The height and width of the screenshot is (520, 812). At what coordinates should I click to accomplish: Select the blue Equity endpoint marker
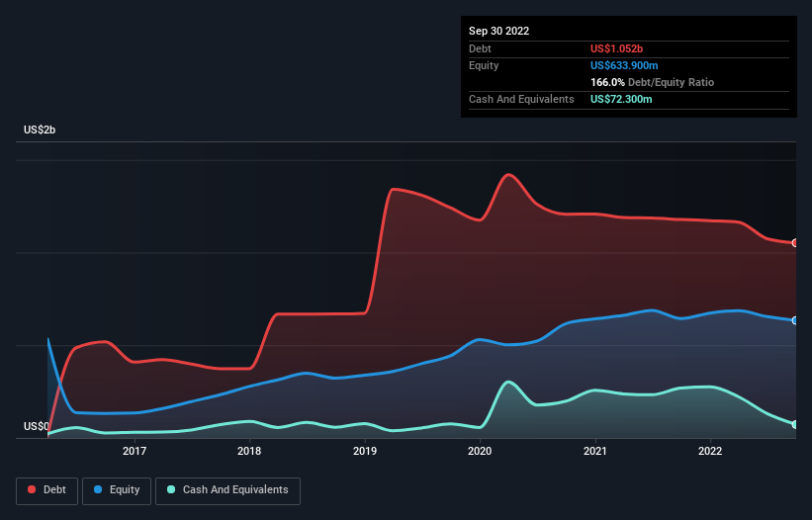click(x=795, y=320)
